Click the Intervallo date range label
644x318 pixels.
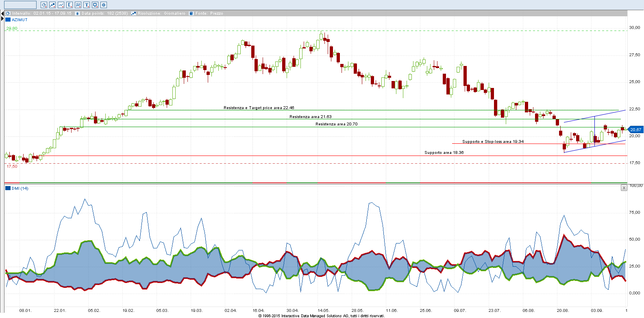41,13
